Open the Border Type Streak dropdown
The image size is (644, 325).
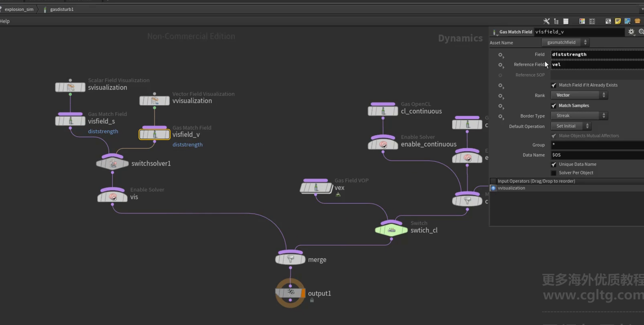click(579, 116)
